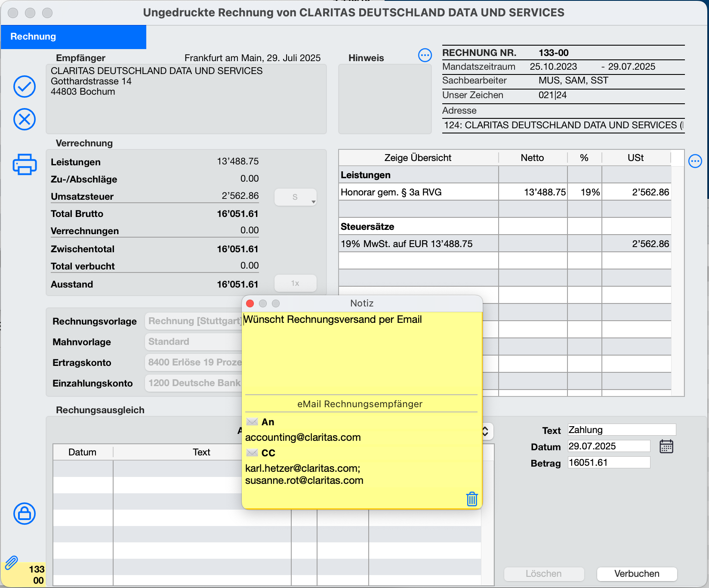709x588 pixels.
Task: Click the Löschen button
Action: click(x=544, y=574)
